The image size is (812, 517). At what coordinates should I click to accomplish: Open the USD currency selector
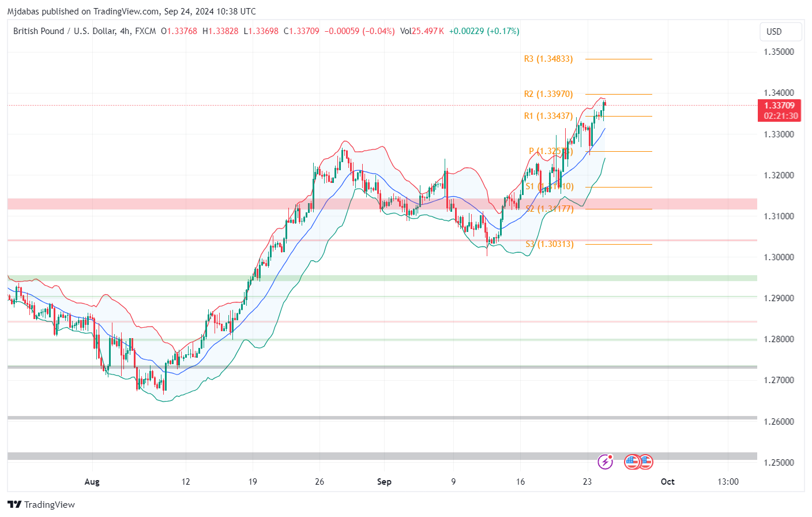click(780, 32)
